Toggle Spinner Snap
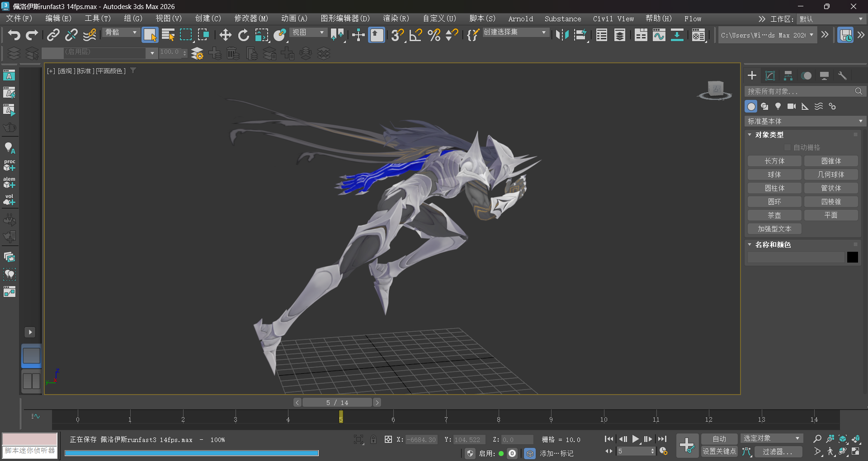Viewport: 868px width, 461px height. pyautogui.click(x=452, y=35)
